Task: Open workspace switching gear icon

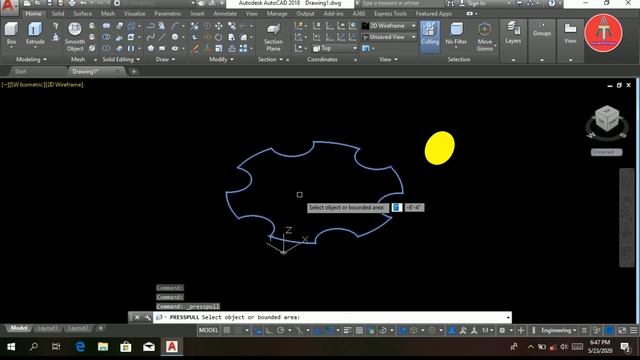Action: tap(502, 330)
